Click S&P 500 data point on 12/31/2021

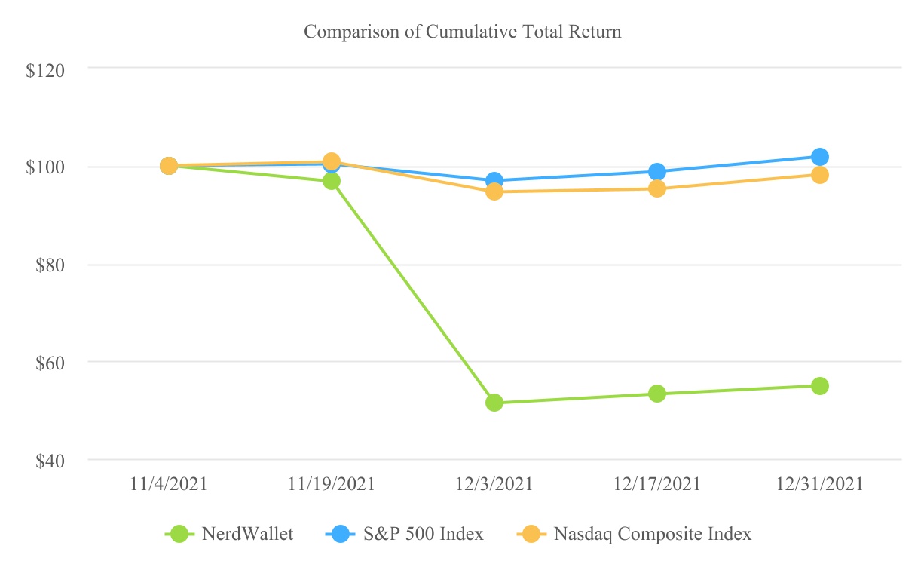[x=820, y=157]
